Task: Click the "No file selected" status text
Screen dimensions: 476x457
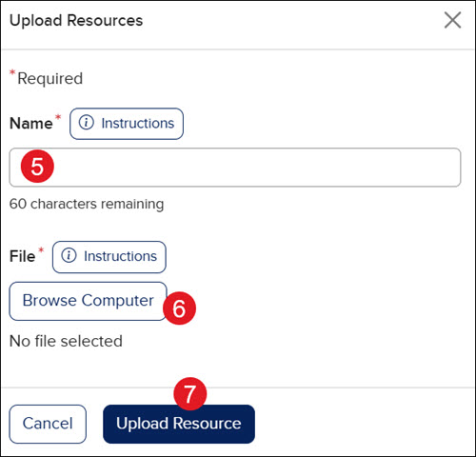Action: click(66, 341)
